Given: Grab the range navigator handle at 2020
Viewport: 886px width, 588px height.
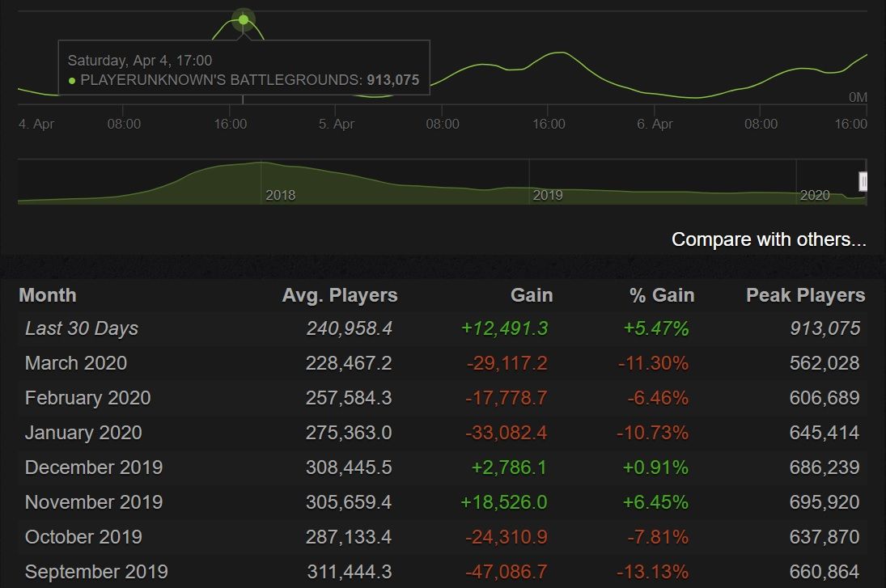Looking at the screenshot, I should pos(863,182).
